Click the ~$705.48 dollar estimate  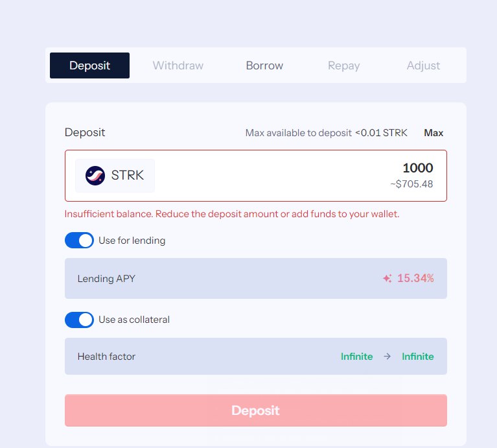[x=411, y=184]
